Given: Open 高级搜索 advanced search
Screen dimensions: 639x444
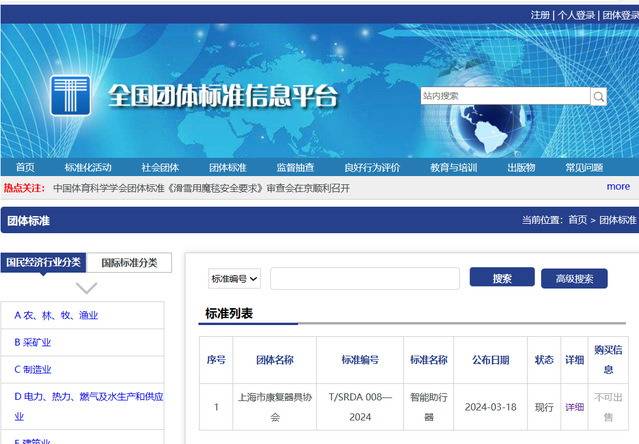Looking at the screenshot, I should point(574,279).
